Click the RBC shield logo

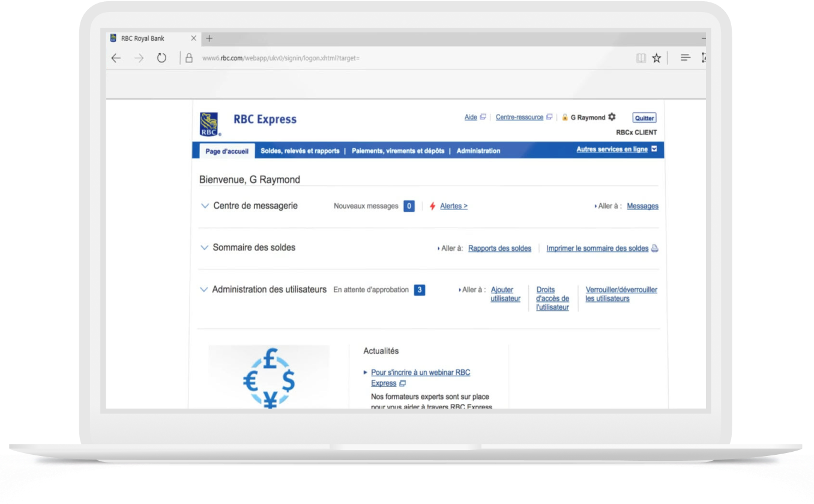click(210, 124)
